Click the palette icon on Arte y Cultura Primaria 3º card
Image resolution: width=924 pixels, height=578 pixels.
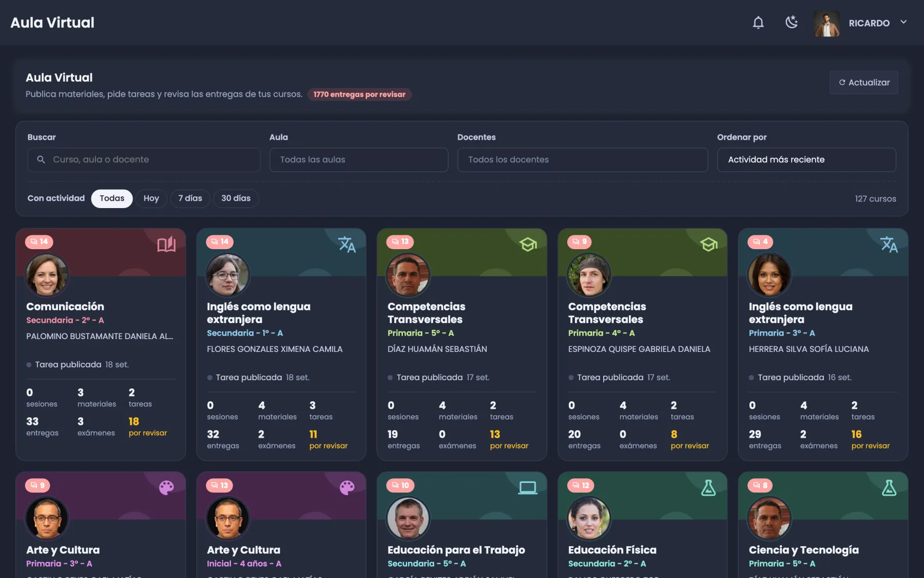pos(166,488)
